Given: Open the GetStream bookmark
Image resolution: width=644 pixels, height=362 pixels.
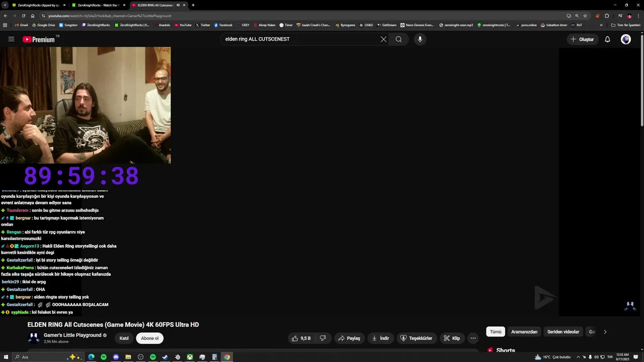Looking at the screenshot, I should click(387, 25).
